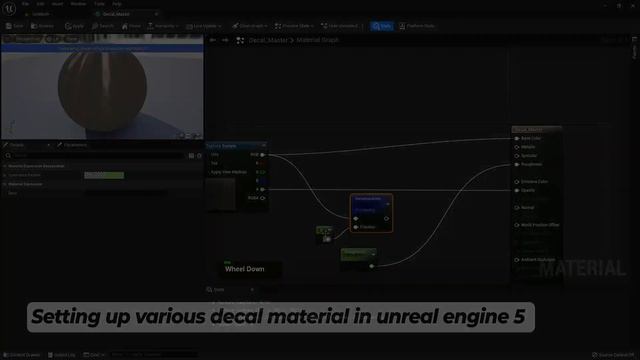Click the graph back navigation arrow

click(213, 40)
